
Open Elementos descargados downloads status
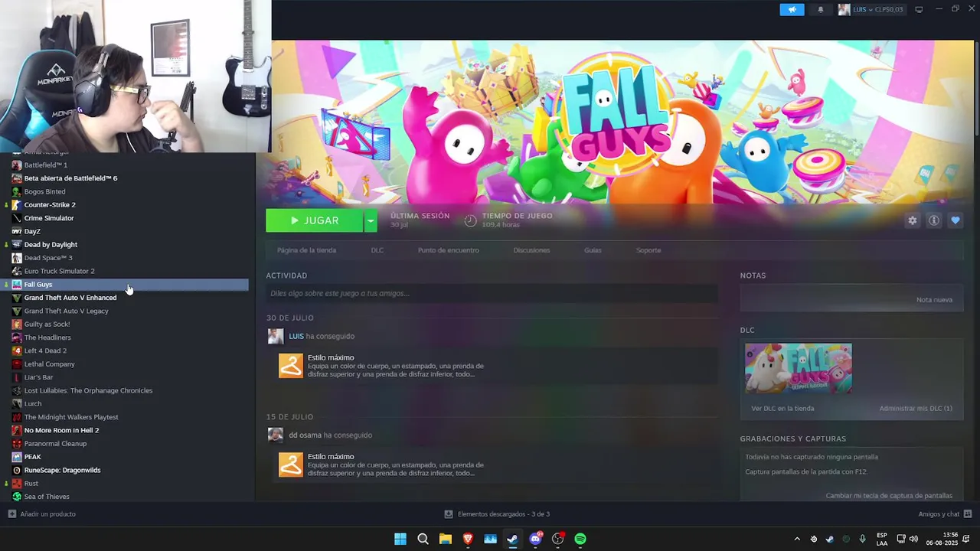click(x=497, y=514)
